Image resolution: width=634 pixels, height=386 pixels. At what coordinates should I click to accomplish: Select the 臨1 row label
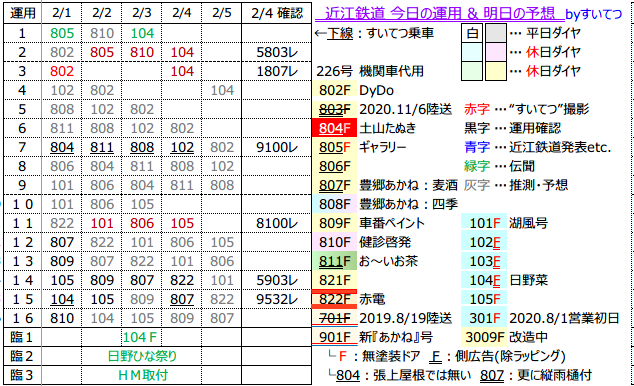pyautogui.click(x=23, y=337)
